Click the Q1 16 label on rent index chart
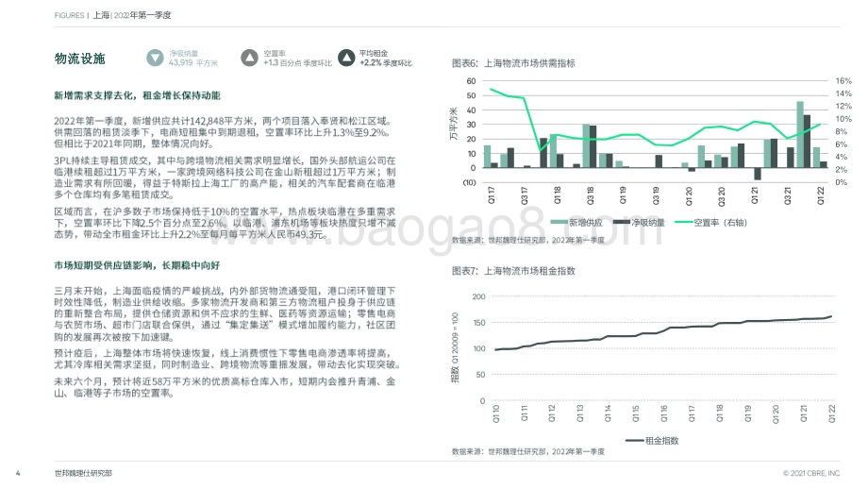Image resolution: width=868 pixels, height=489 pixels. pyautogui.click(x=663, y=413)
